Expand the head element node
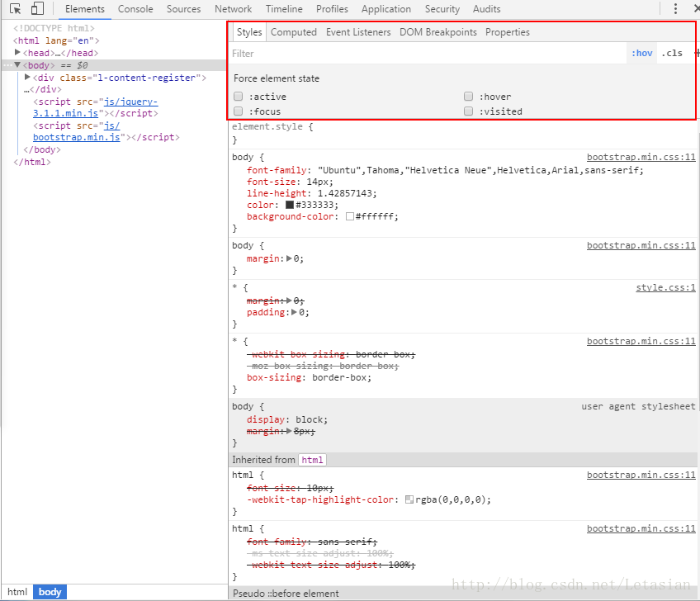This screenshot has width=700, height=601. (x=17, y=53)
